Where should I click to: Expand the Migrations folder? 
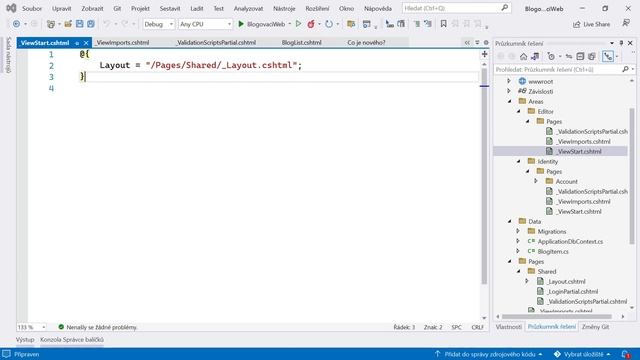tap(518, 231)
